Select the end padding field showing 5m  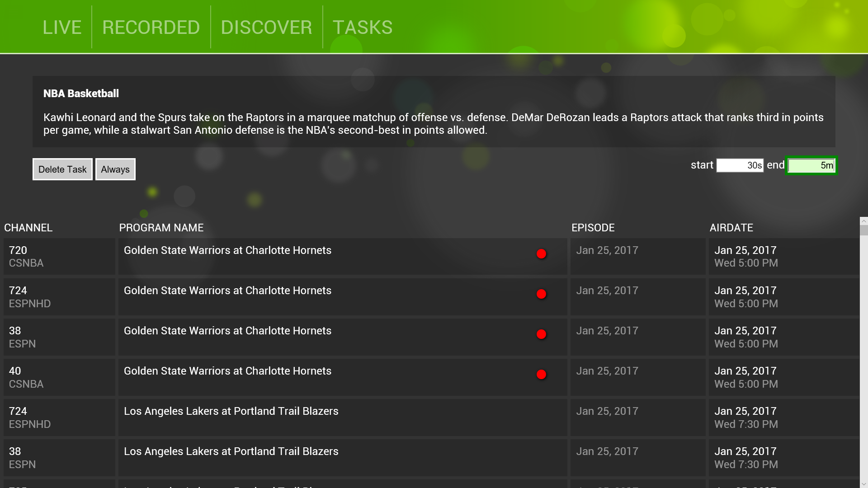click(811, 165)
